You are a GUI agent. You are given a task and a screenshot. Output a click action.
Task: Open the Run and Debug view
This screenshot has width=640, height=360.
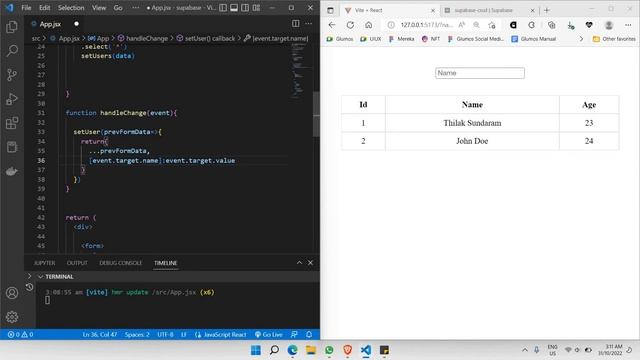coord(12,99)
